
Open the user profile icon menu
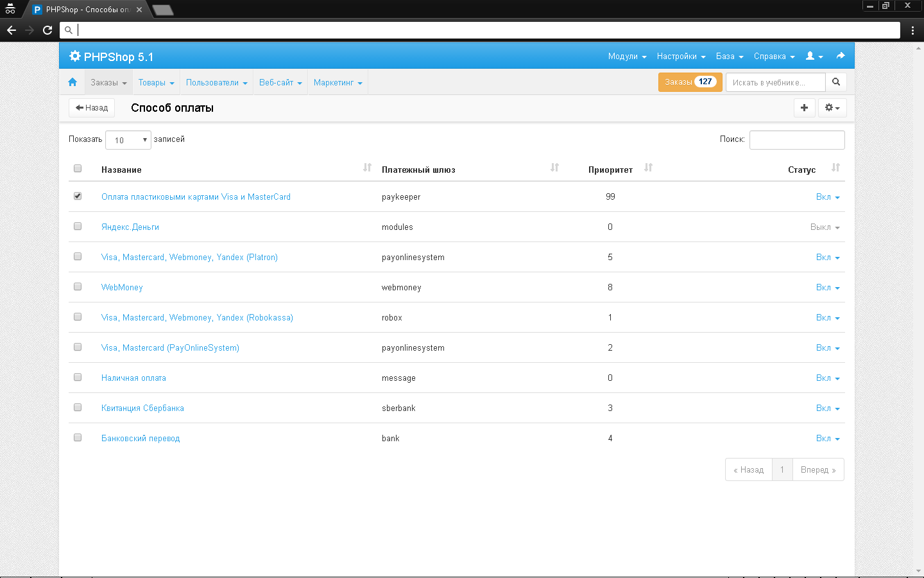click(x=814, y=57)
